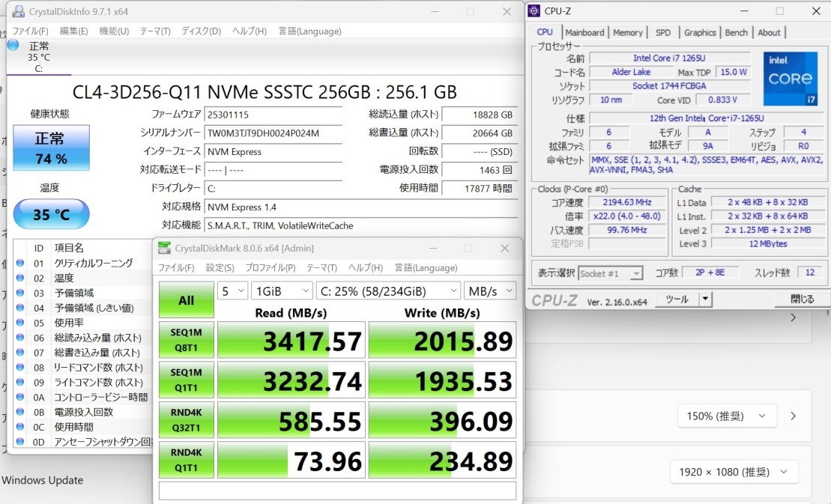Image resolution: width=831 pixels, height=504 pixels.
Task: Click the CrystalDiskInfo title bar app icon
Action: (17, 12)
